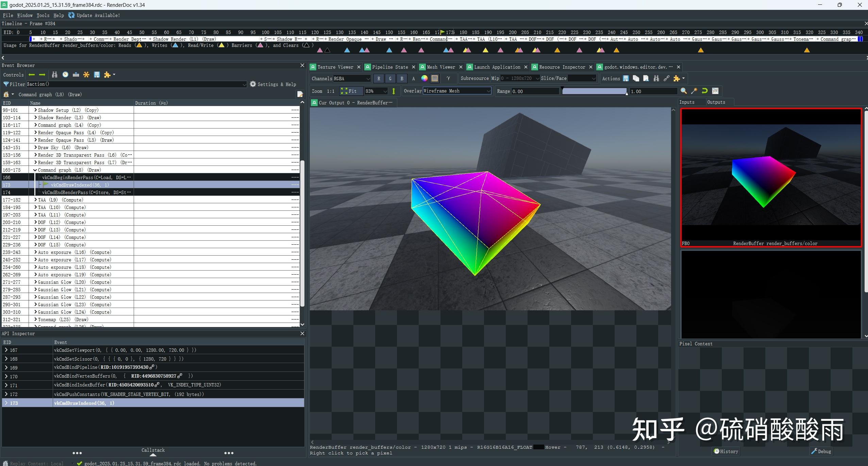Switch to the Mesh Viewer tab
Viewport: 868px width, 466px height.
441,67
